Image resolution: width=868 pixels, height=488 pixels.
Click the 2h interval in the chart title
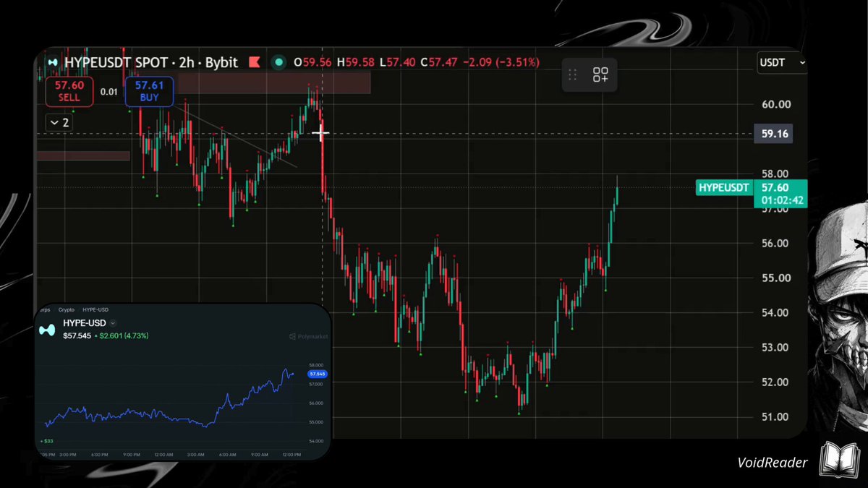[x=187, y=62]
